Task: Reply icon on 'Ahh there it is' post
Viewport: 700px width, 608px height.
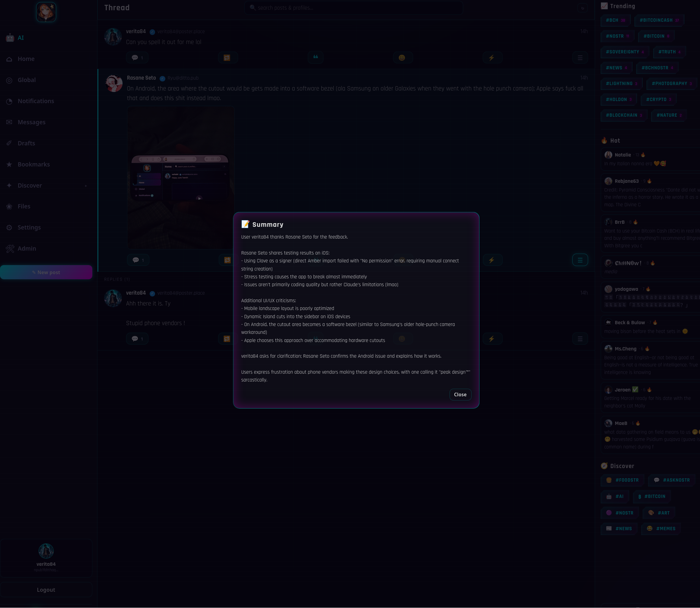Action: click(137, 339)
